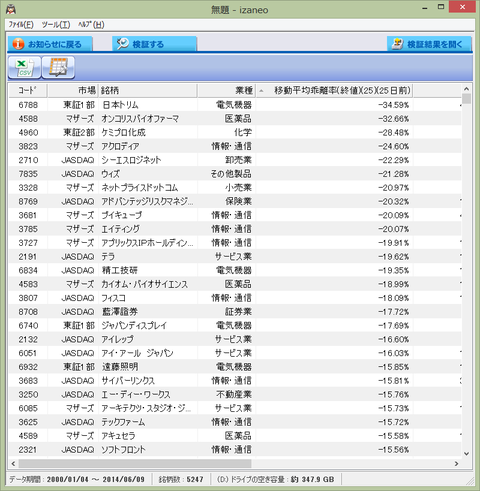
Task: Click the horizontal scrollbar thumb
Action: pos(135,463)
